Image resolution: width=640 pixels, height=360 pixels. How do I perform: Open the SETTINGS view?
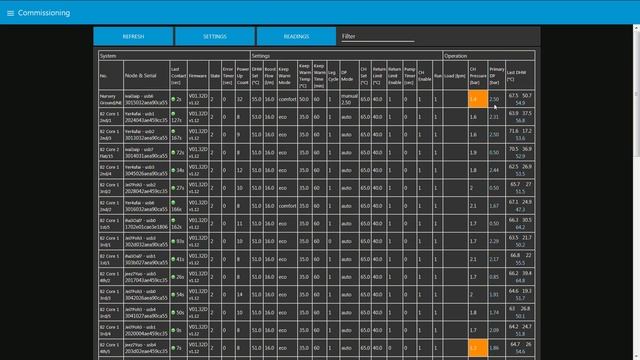(x=215, y=36)
